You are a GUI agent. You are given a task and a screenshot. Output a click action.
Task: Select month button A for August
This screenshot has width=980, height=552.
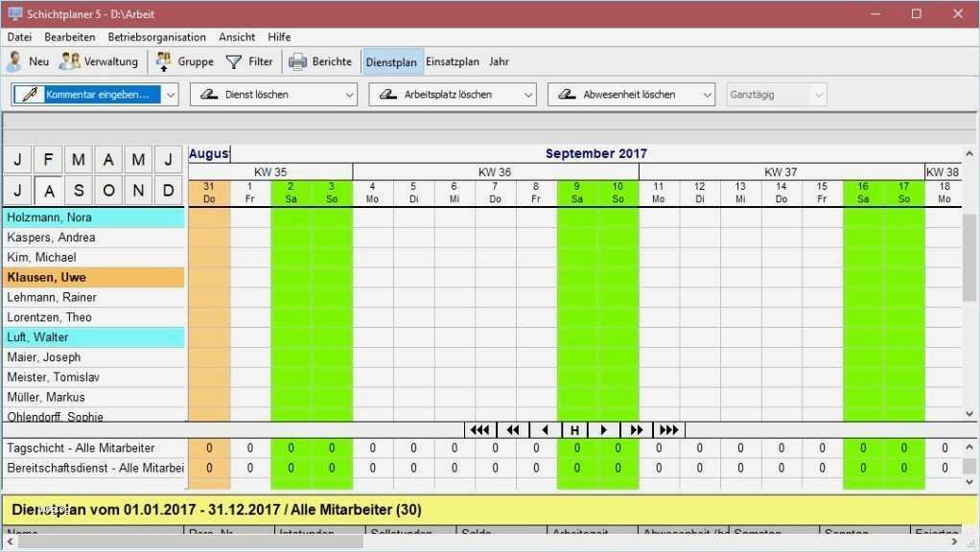tap(47, 190)
